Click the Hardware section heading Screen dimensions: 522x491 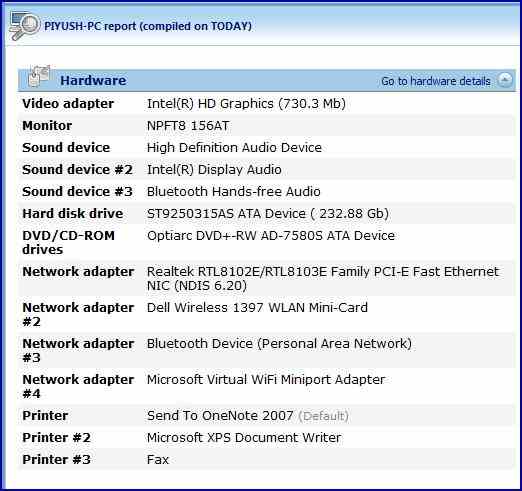(x=93, y=80)
